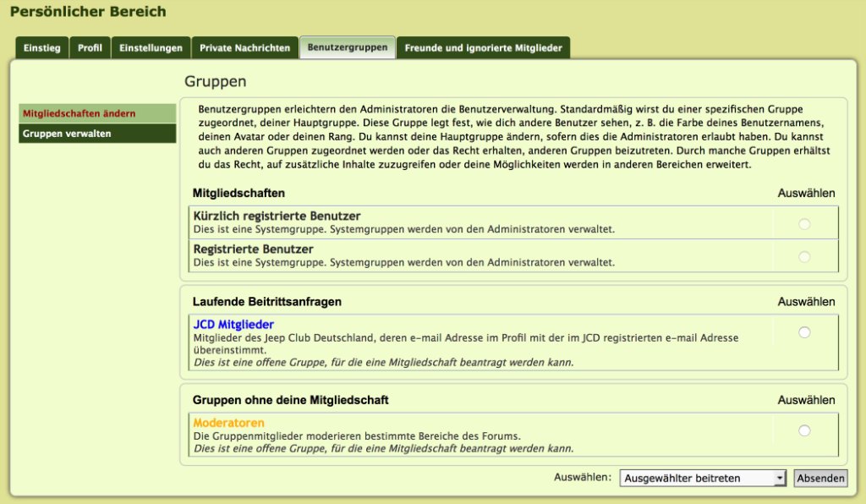Select the Benutzergruppen tab
This screenshot has height=504, width=866.
coord(347,48)
